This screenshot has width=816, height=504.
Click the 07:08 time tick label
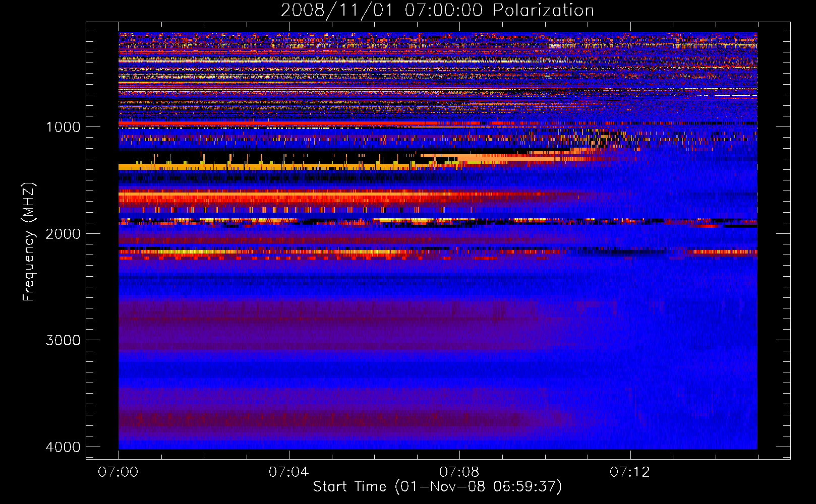pyautogui.click(x=459, y=472)
